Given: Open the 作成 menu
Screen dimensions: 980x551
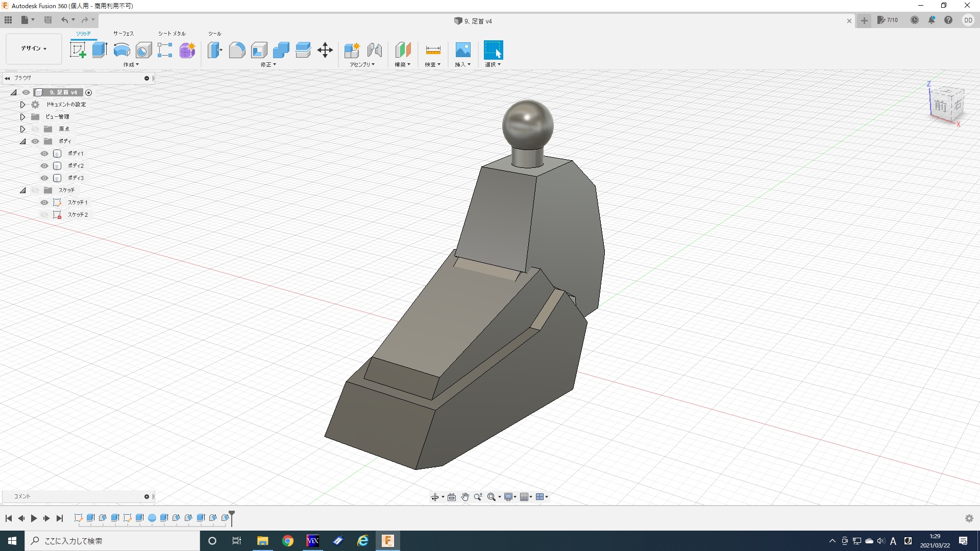Looking at the screenshot, I should [131, 65].
